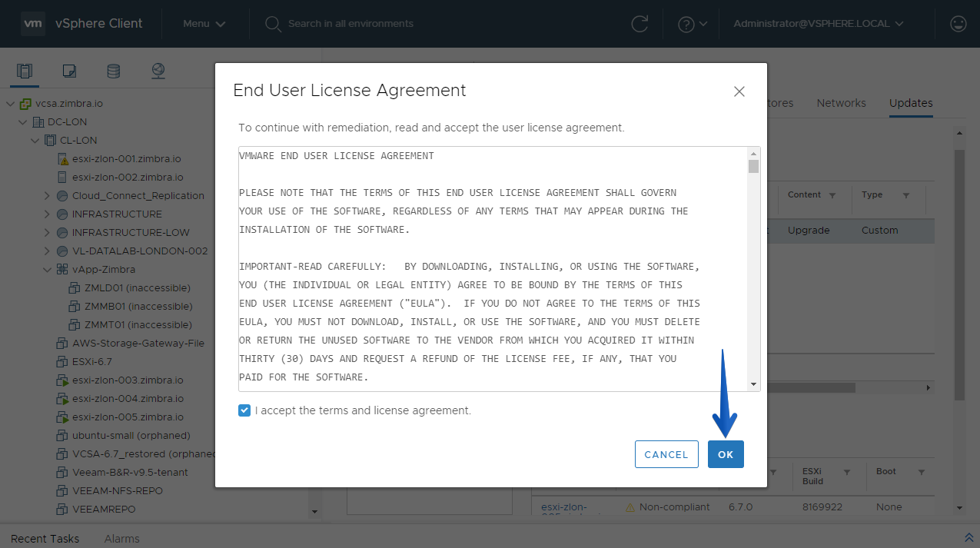Select Veeam-B&R-v9.5-tenant in tree
Image resolution: width=980 pixels, height=548 pixels.
coord(130,473)
